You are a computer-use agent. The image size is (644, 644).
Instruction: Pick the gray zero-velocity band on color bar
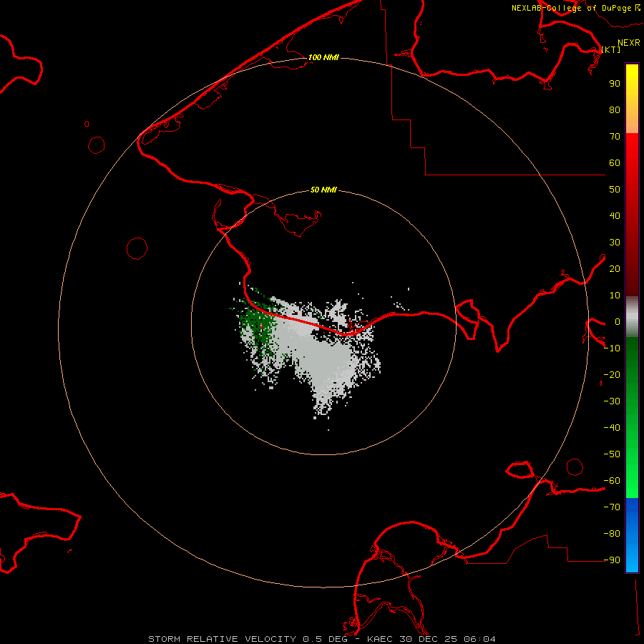pos(632,317)
